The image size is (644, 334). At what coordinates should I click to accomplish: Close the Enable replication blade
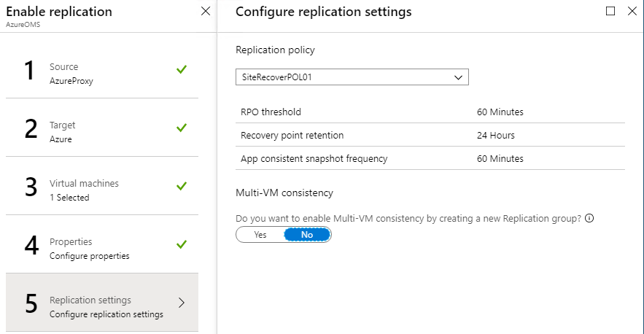coord(206,11)
